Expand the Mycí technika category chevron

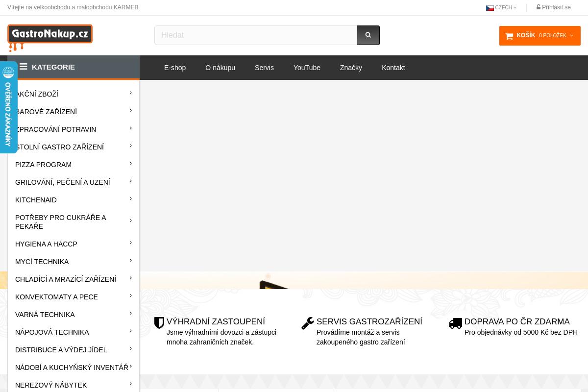point(131,261)
